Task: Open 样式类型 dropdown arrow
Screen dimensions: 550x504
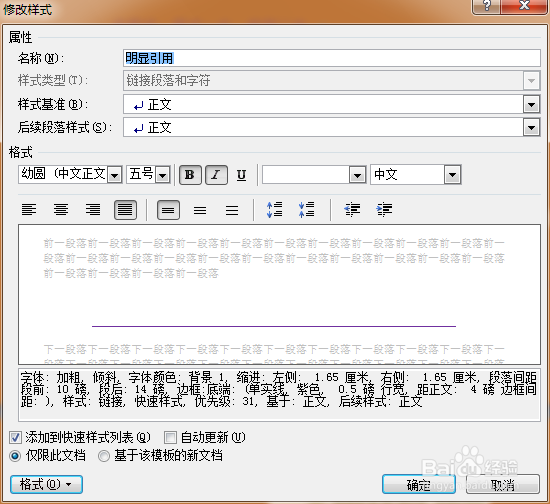Action: pyautogui.click(x=531, y=81)
